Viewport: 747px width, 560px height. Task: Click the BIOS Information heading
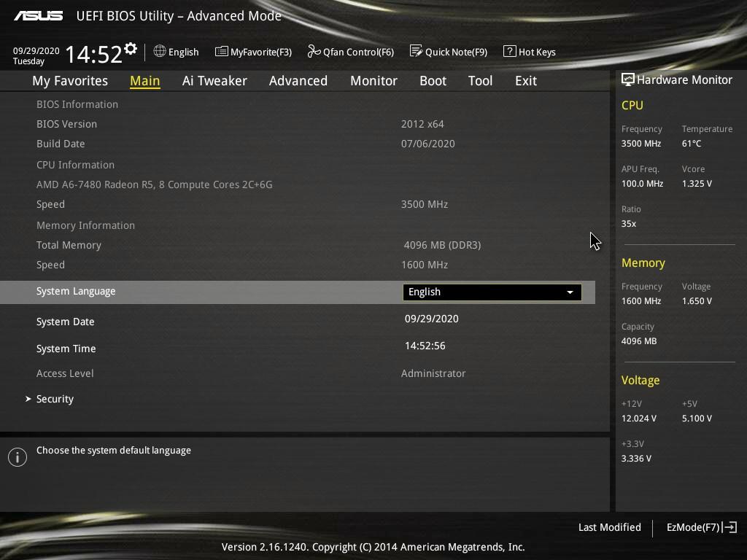point(77,104)
